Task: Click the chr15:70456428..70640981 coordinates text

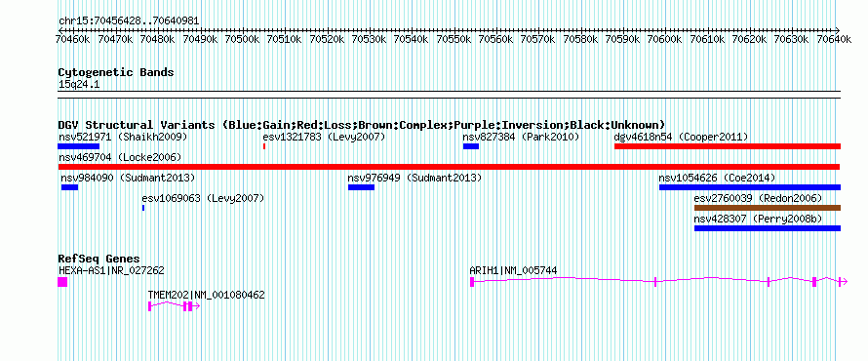Action: (x=129, y=21)
